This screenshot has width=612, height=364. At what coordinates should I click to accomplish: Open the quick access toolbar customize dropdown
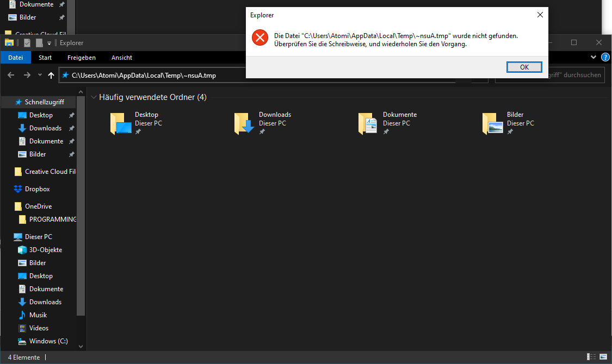49,43
